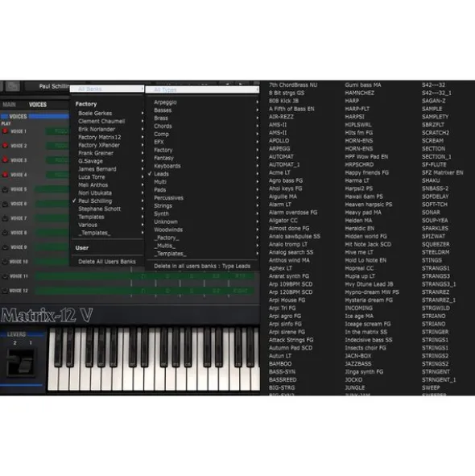
Task: Select preset Heavy pad MA
Action: [x=363, y=213]
